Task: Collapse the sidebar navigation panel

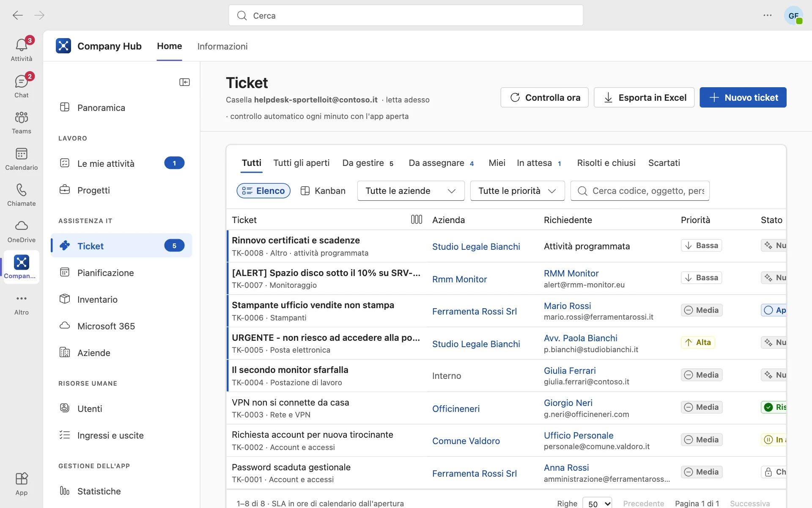Action: pos(184,82)
